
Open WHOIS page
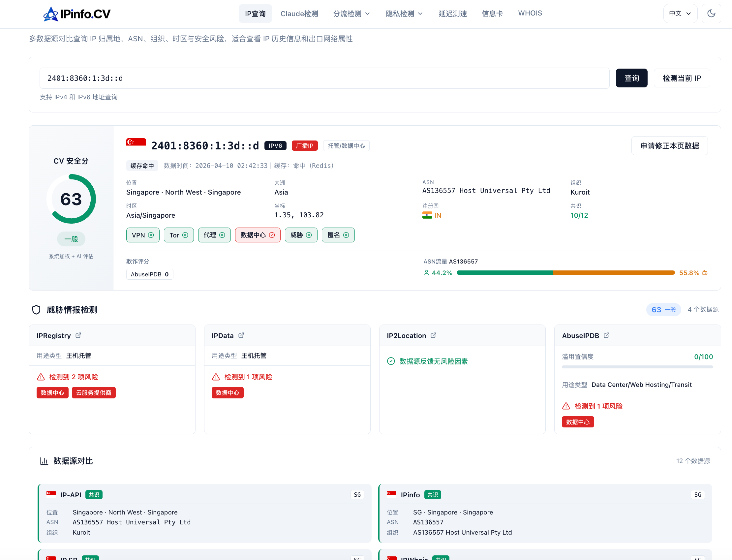530,13
